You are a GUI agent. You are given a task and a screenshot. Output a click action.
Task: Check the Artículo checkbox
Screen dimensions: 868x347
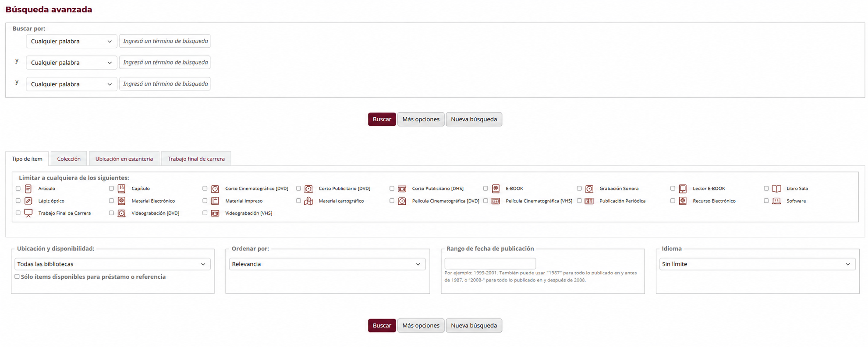coord(18,189)
